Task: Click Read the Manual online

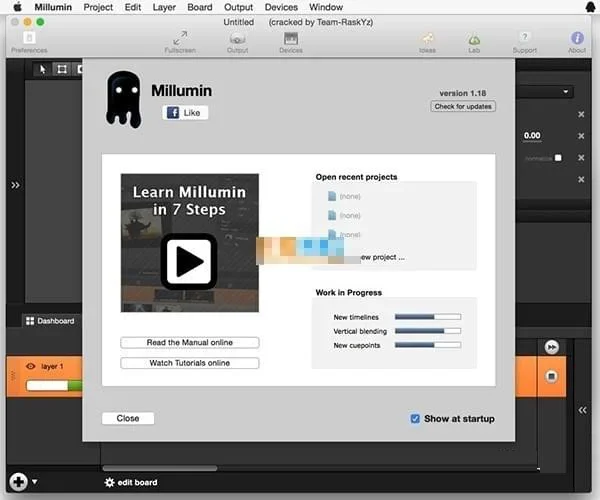Action: click(x=190, y=342)
